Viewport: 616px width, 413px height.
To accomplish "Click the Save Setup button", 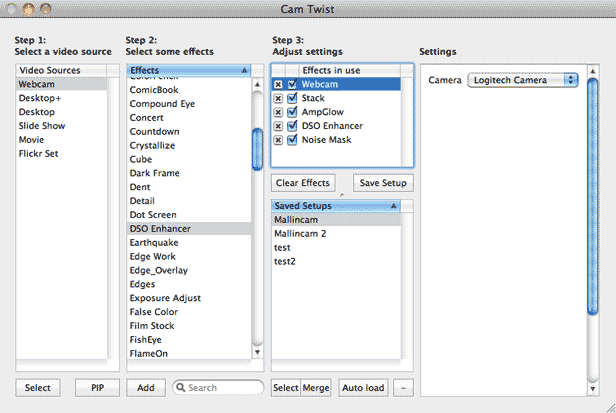I will point(384,183).
